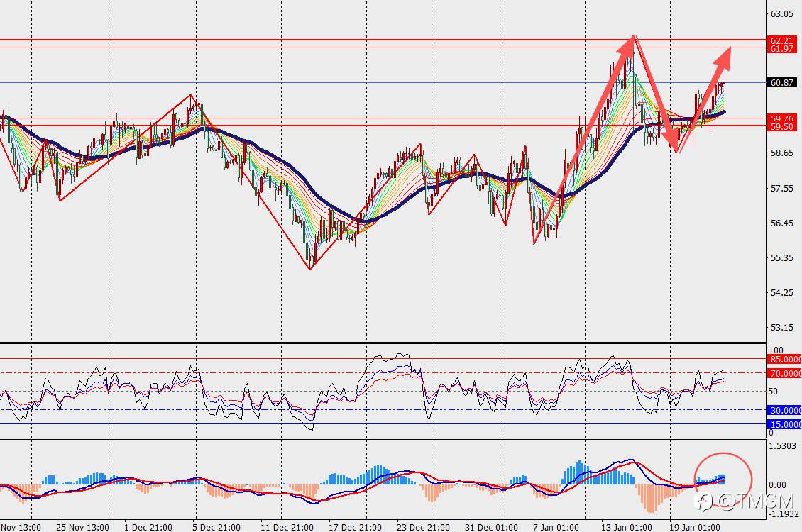Screen dimensions: 802x532
Task: Click the 56.45 price axis label
Action: 782,223
